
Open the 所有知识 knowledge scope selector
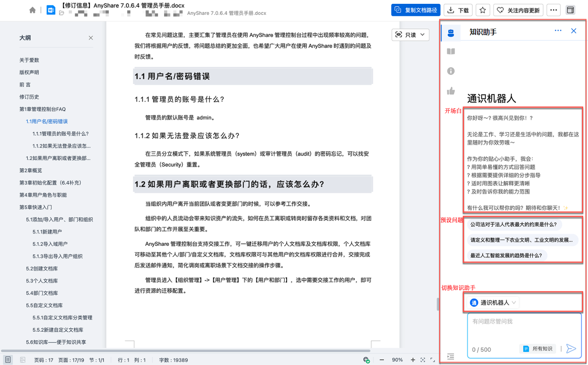538,349
